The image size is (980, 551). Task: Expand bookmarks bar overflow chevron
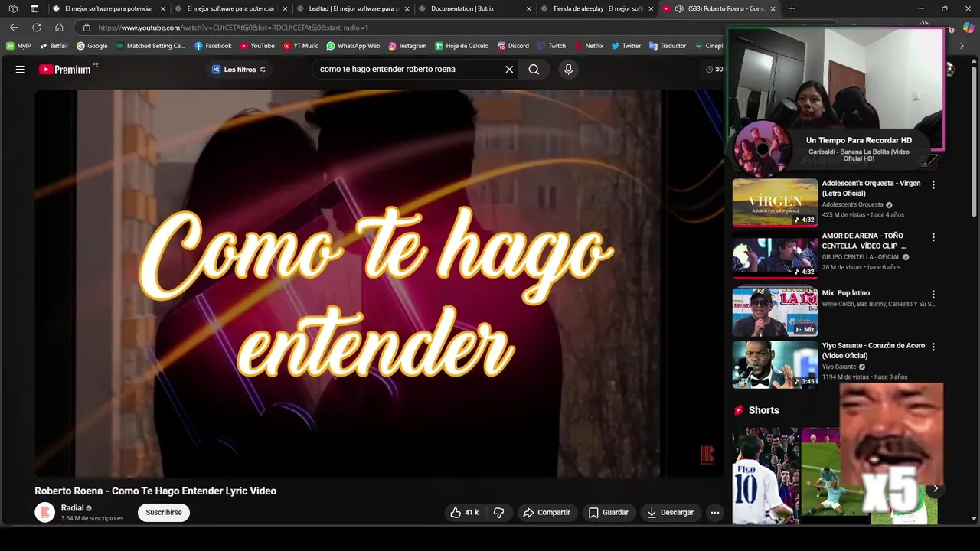coord(962,46)
